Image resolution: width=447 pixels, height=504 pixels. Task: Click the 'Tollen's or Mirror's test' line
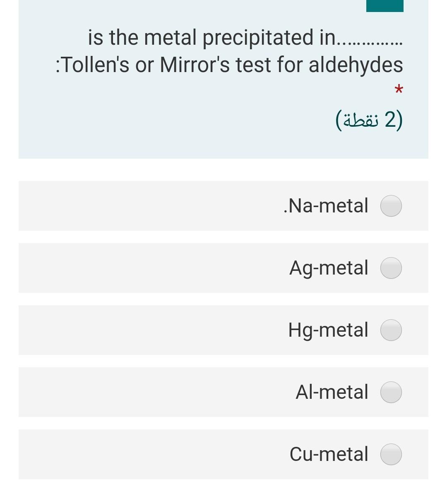[x=229, y=65]
